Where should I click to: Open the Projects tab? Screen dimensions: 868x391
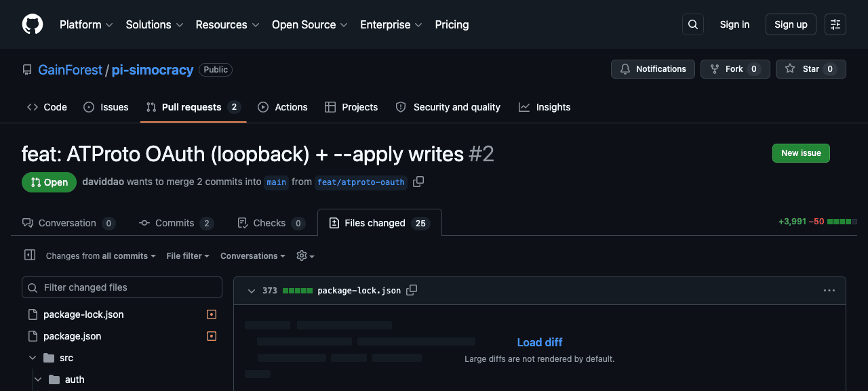(x=351, y=107)
